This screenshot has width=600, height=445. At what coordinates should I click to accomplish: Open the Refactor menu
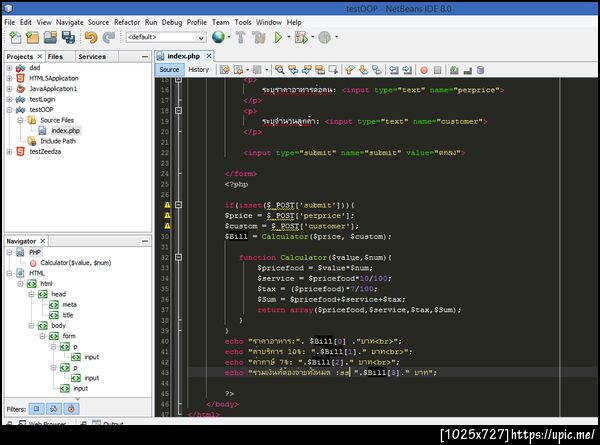click(127, 22)
